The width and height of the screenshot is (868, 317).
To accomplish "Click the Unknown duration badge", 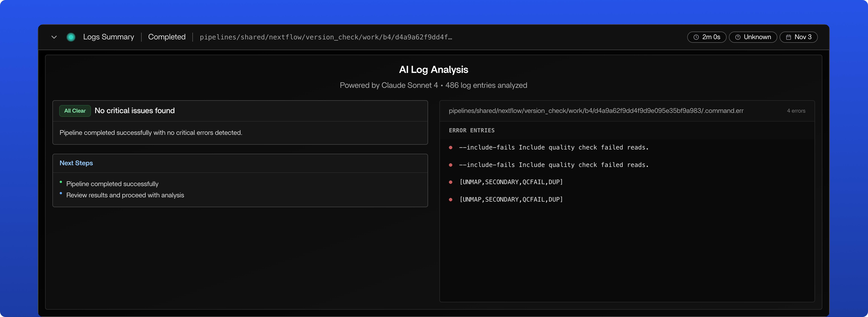I will (753, 37).
